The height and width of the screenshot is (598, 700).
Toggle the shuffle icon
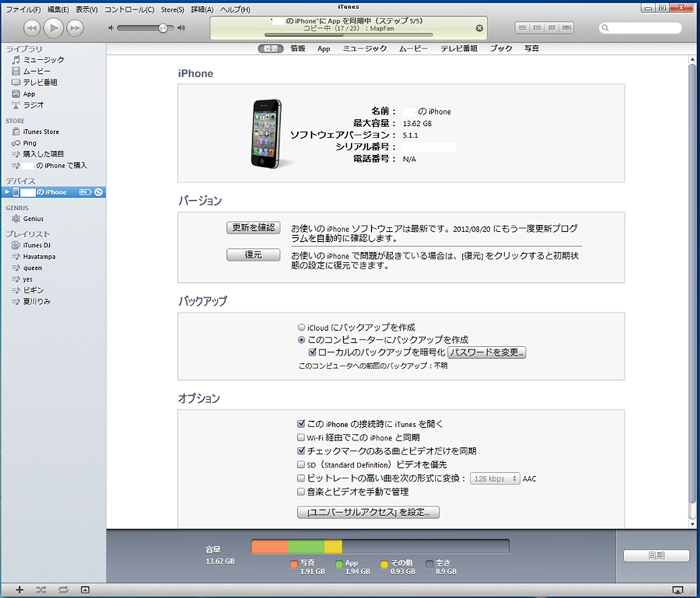click(x=41, y=590)
